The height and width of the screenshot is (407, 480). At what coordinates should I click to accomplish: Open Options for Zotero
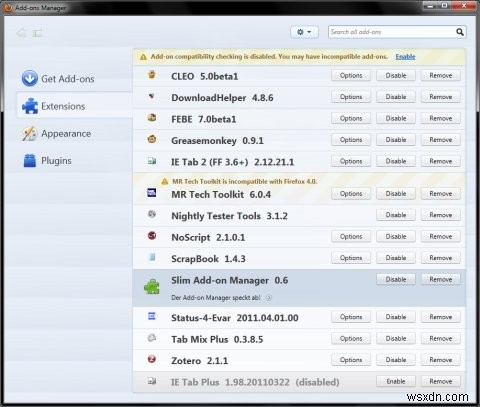point(351,360)
